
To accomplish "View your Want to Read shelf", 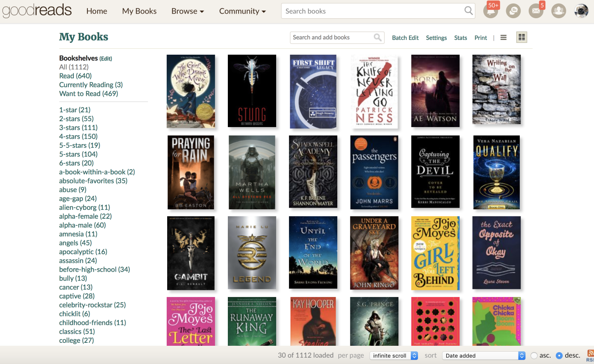I will (88, 93).
